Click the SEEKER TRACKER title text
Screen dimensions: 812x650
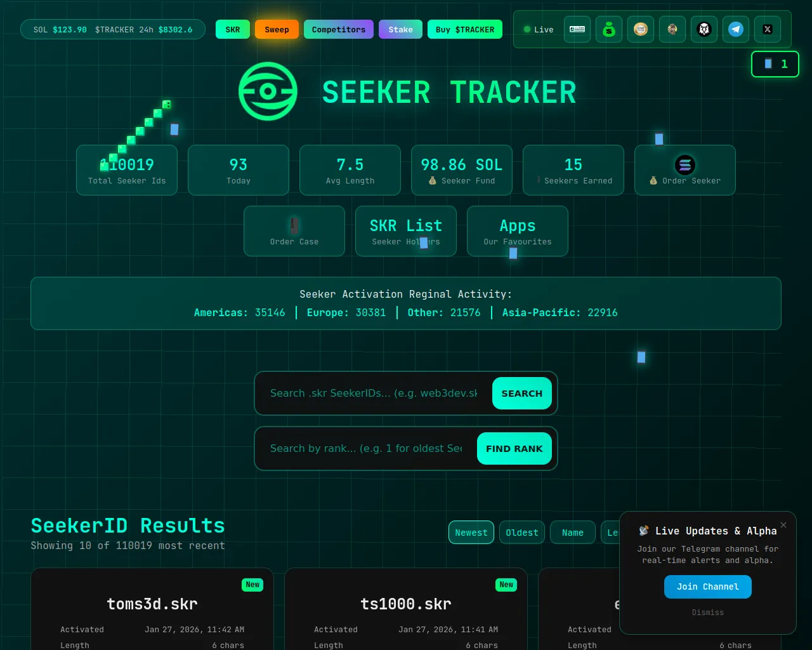[x=449, y=93]
